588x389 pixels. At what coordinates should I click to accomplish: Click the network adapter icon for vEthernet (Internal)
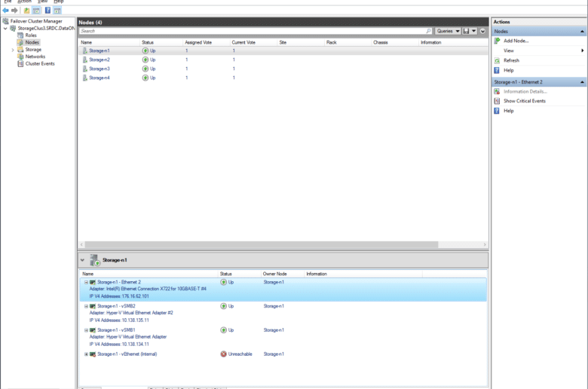(x=92, y=354)
